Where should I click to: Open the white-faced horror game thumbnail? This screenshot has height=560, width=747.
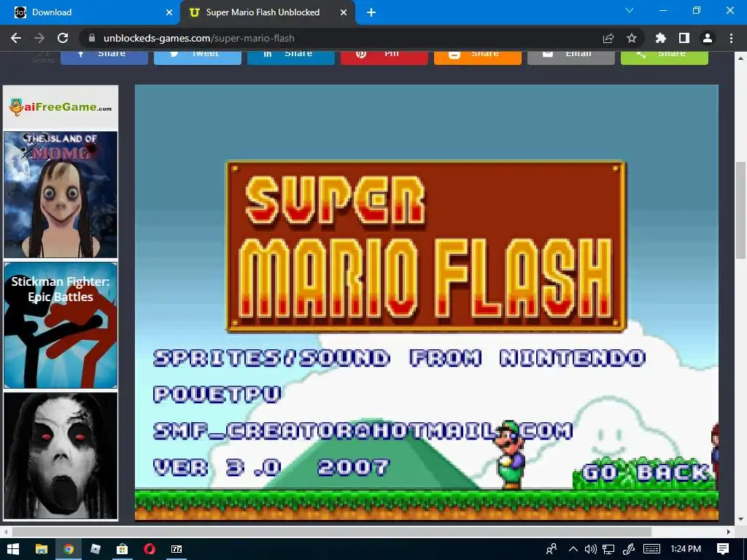[61, 456]
